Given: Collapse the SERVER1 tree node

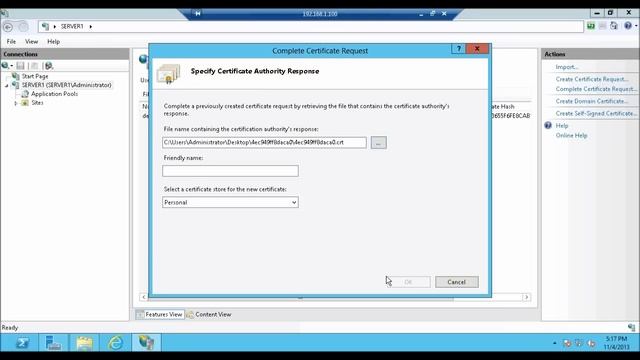Looking at the screenshot, I should pos(7,85).
